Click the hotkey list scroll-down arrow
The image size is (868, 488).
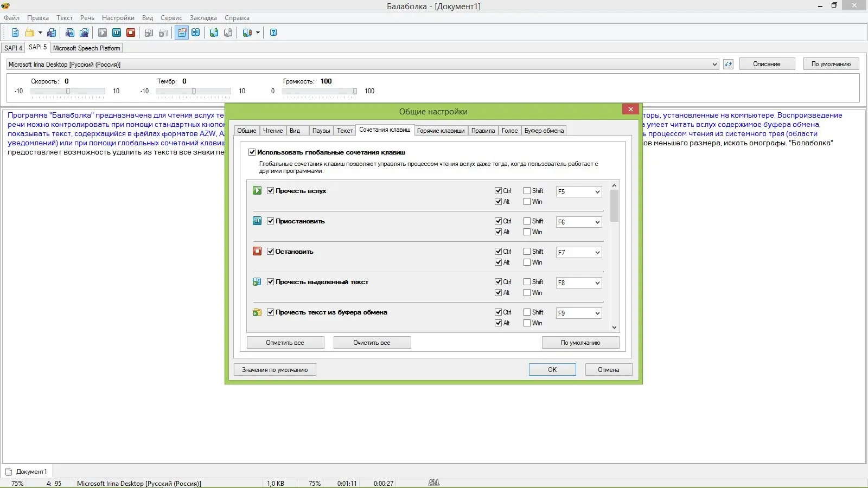tap(614, 327)
